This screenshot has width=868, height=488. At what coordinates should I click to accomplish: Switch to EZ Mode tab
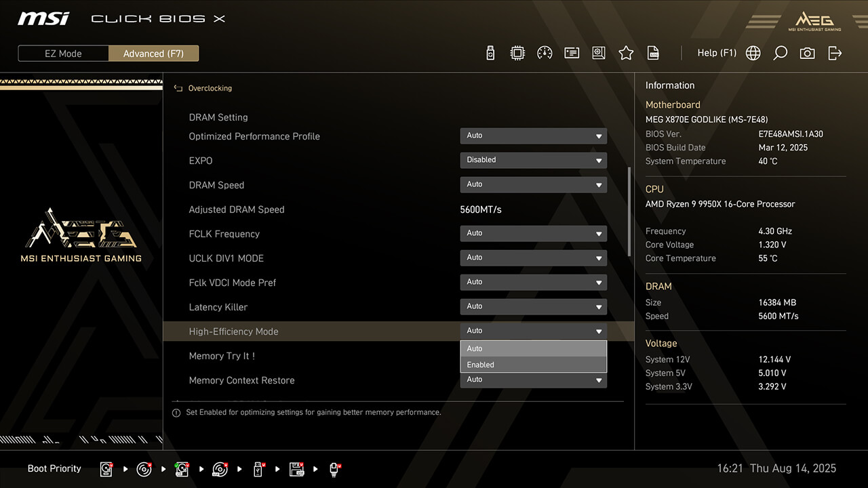tap(63, 54)
